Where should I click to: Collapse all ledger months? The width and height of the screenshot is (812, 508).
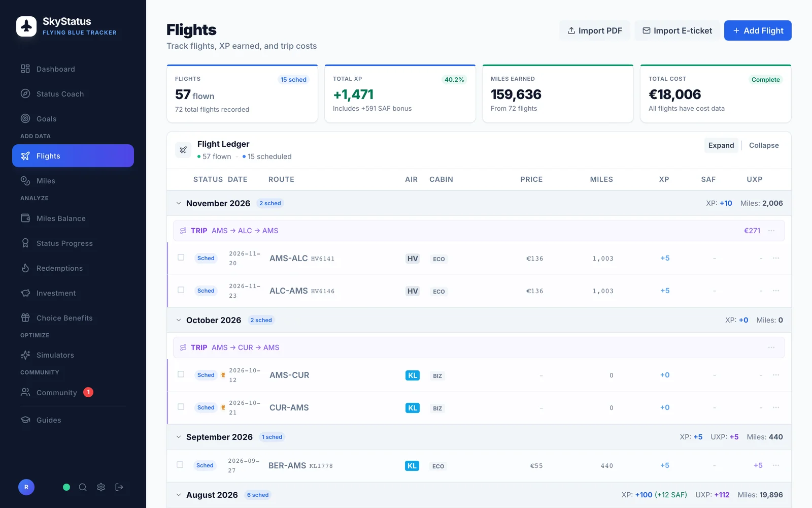coord(764,145)
